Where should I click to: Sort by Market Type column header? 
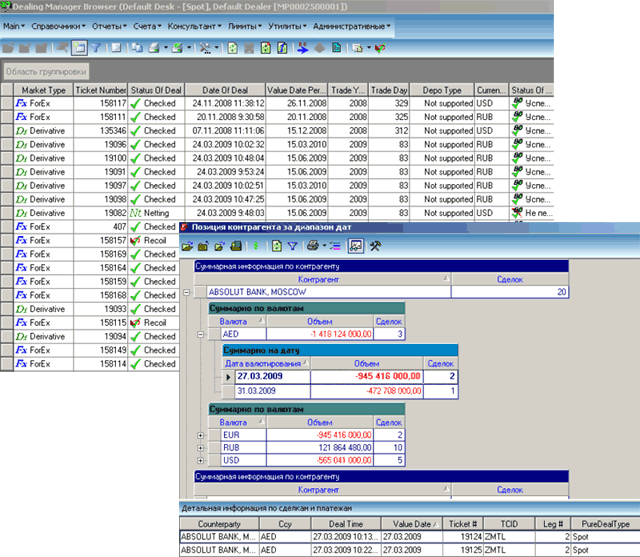[x=43, y=90]
